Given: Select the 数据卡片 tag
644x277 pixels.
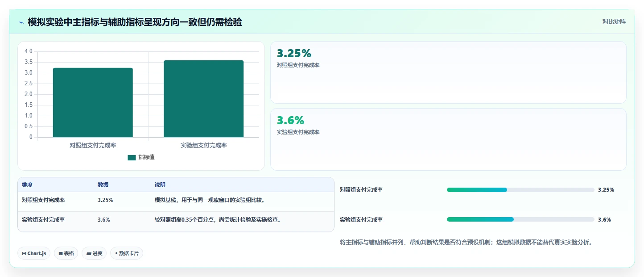Looking at the screenshot, I should point(127,253).
